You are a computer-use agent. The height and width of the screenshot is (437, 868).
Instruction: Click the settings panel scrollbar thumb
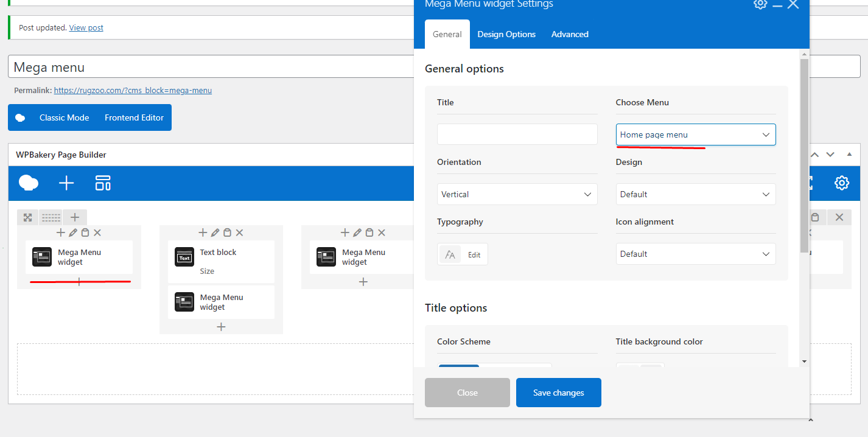(x=805, y=156)
